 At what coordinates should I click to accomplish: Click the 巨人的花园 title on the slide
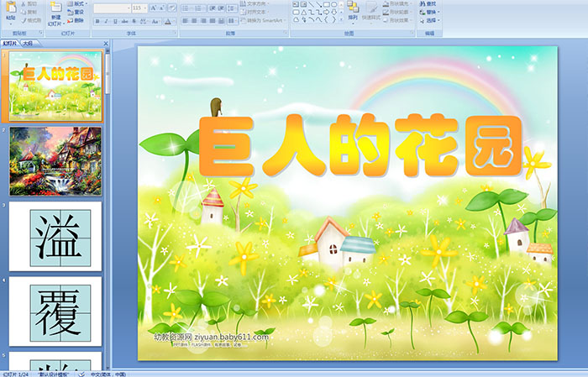[360, 145]
